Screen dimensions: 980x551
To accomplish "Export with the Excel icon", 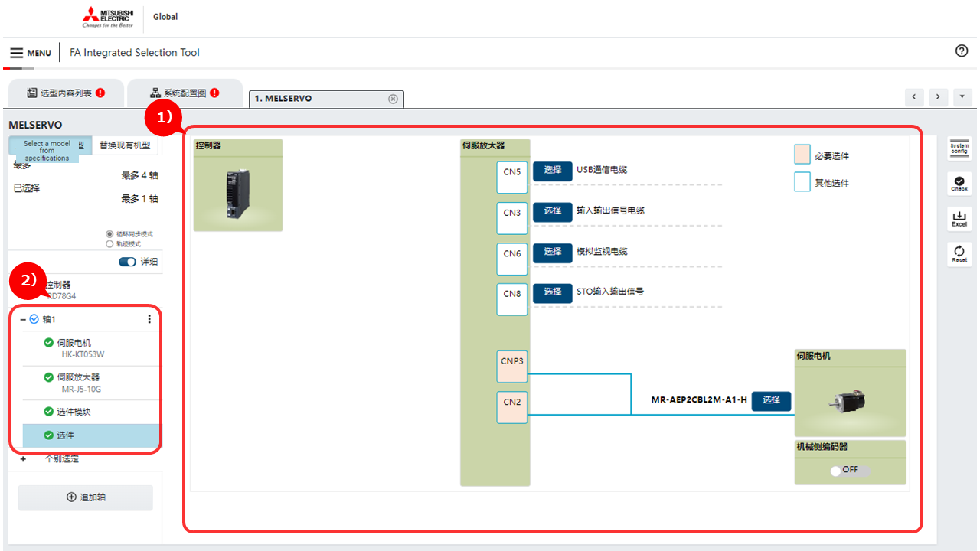I will coord(959,219).
